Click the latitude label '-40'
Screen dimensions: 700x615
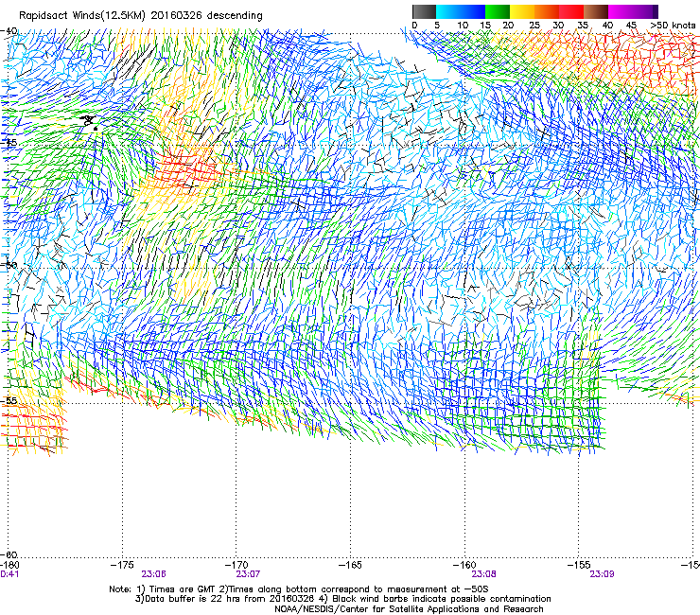9,31
